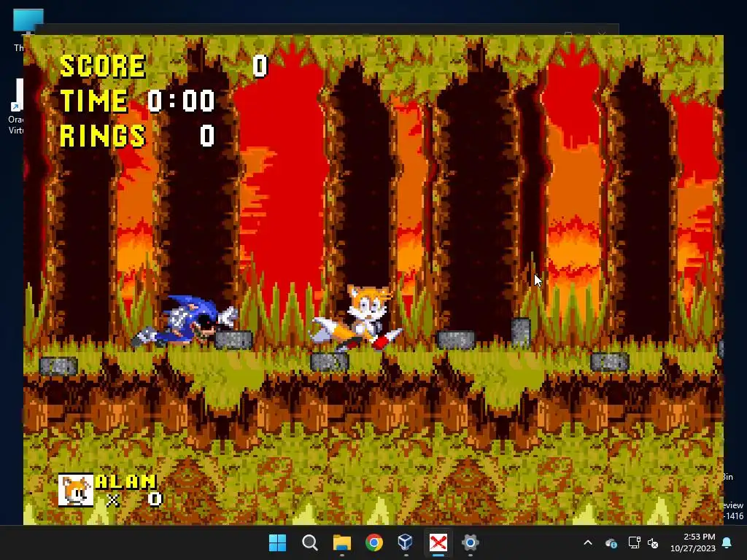Show hidden system tray icons
Viewport: 747px width, 560px height.
click(588, 542)
